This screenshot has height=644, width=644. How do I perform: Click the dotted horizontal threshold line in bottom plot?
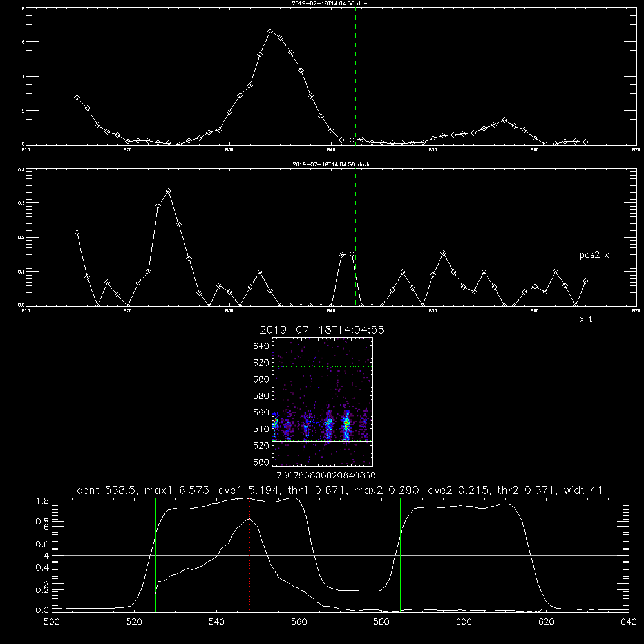coord(340,603)
